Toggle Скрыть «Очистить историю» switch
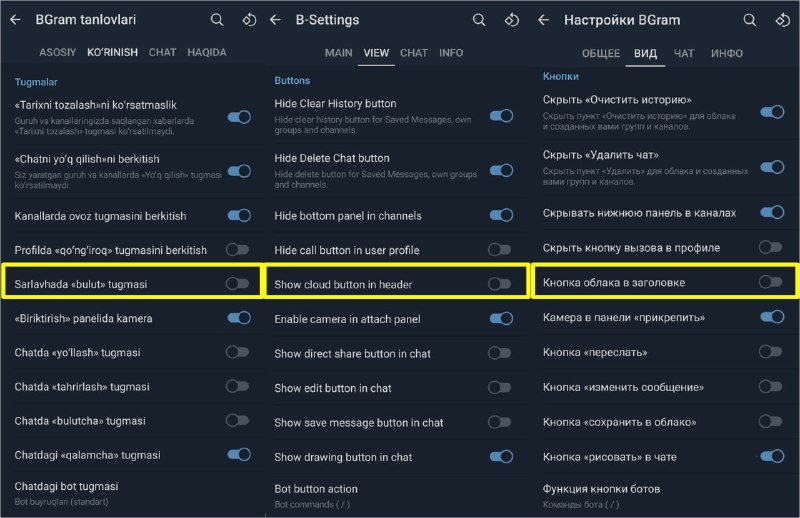The image size is (800, 518). click(772, 112)
